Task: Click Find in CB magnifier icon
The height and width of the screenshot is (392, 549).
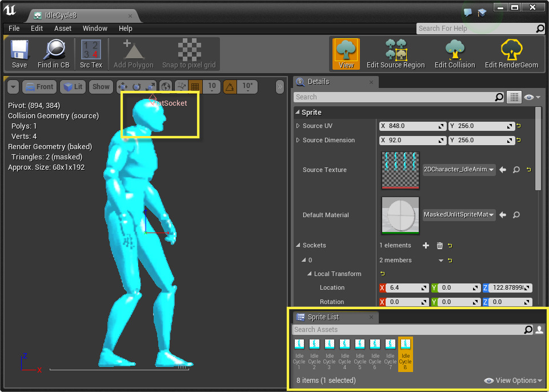Action: [53, 50]
